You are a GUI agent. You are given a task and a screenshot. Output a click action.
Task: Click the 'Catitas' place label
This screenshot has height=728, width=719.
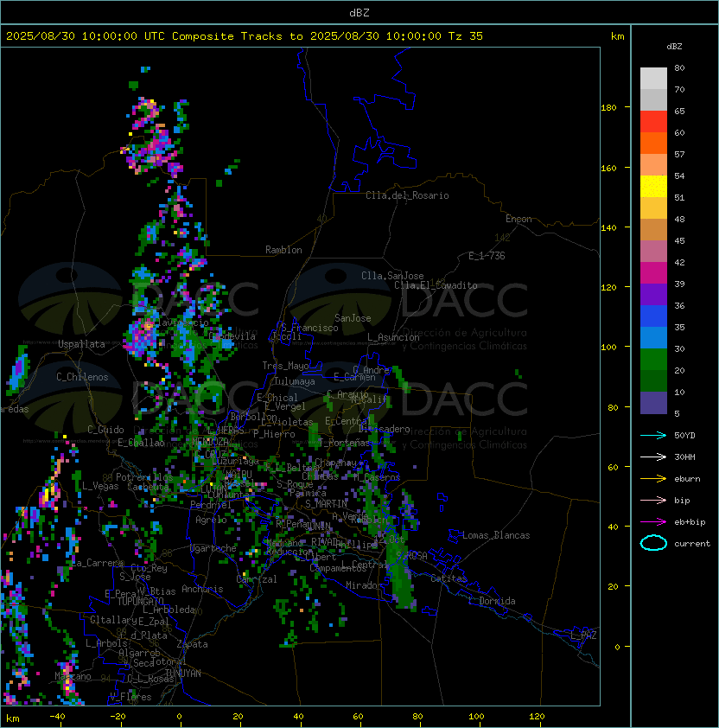(x=449, y=578)
